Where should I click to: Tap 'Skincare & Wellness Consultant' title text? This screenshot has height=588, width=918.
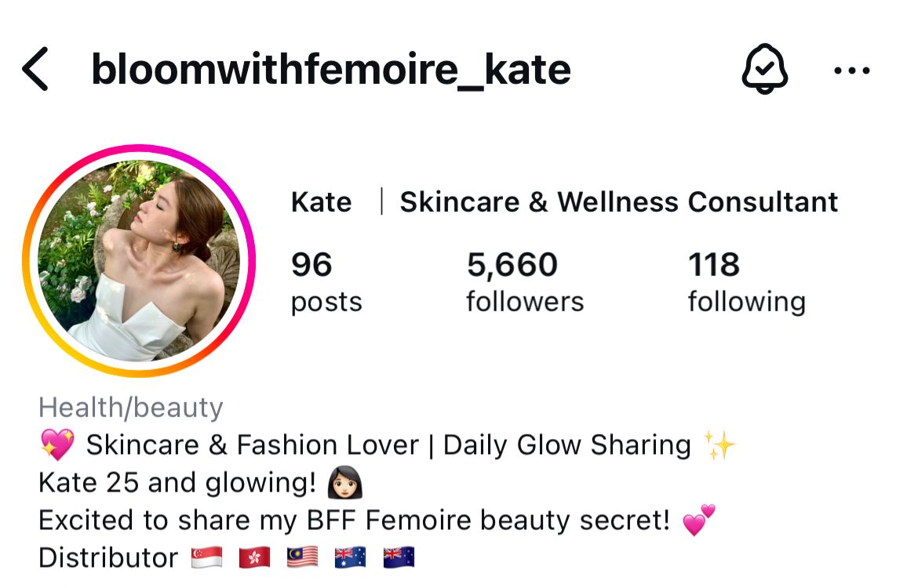click(619, 202)
